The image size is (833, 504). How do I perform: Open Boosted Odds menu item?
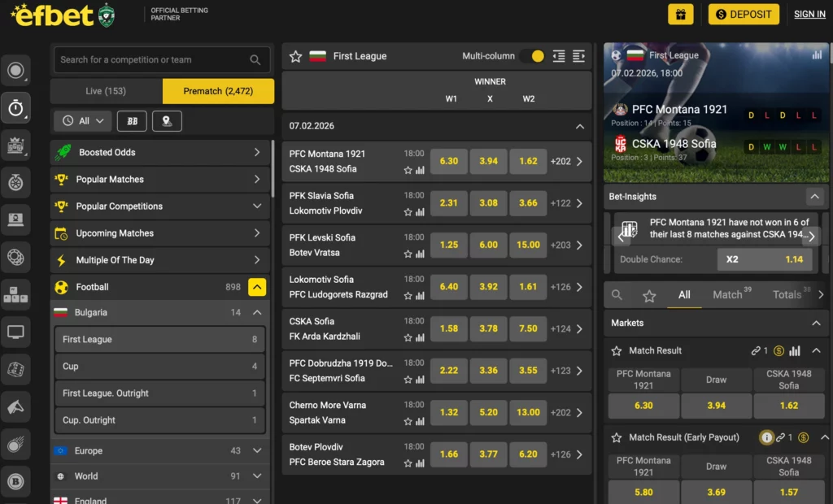tap(159, 153)
